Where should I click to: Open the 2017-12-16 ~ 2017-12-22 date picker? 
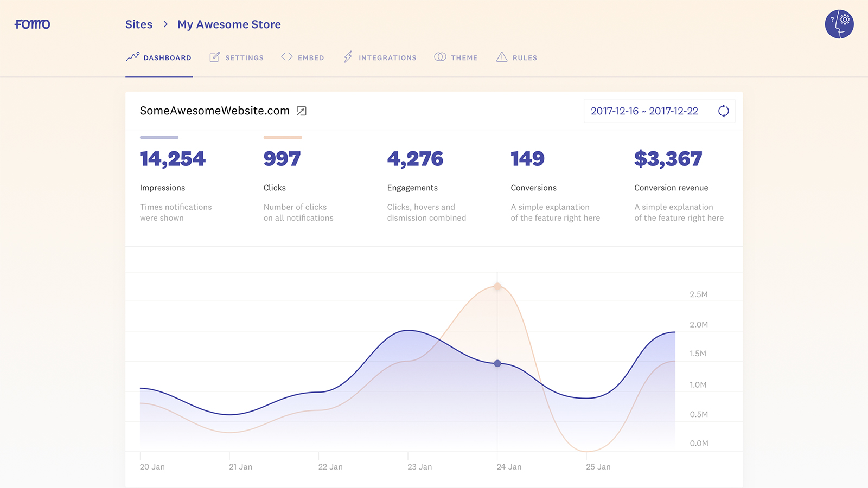coord(644,111)
